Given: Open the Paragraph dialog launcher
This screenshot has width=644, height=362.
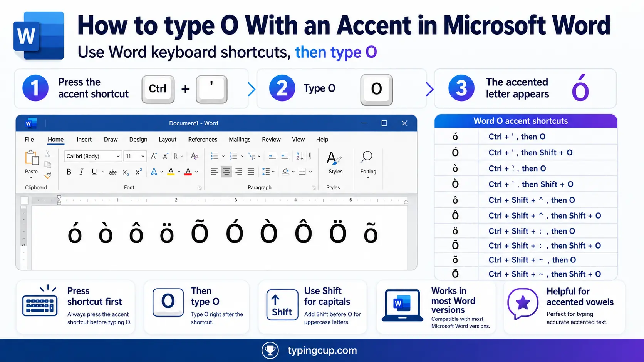Looking at the screenshot, I should point(314,188).
